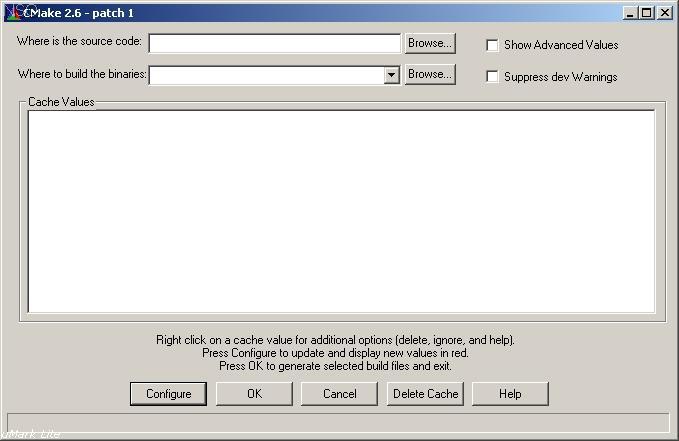Expand the build binaries dropdown arrow
679x441 pixels.
point(391,75)
